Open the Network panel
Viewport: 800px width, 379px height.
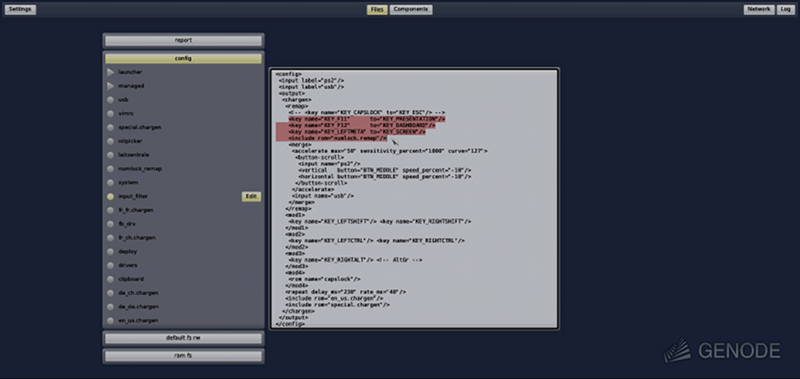759,9
